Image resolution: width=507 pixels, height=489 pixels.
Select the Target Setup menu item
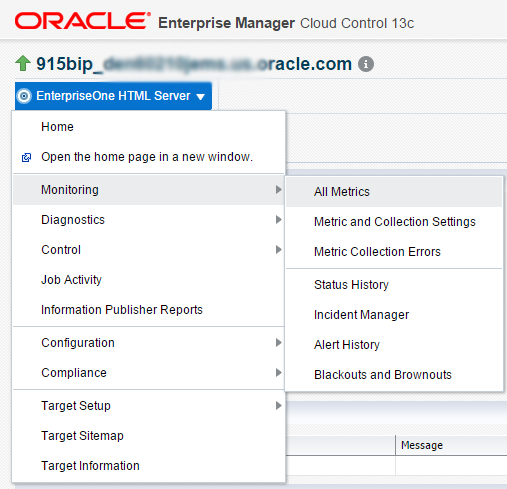point(149,406)
